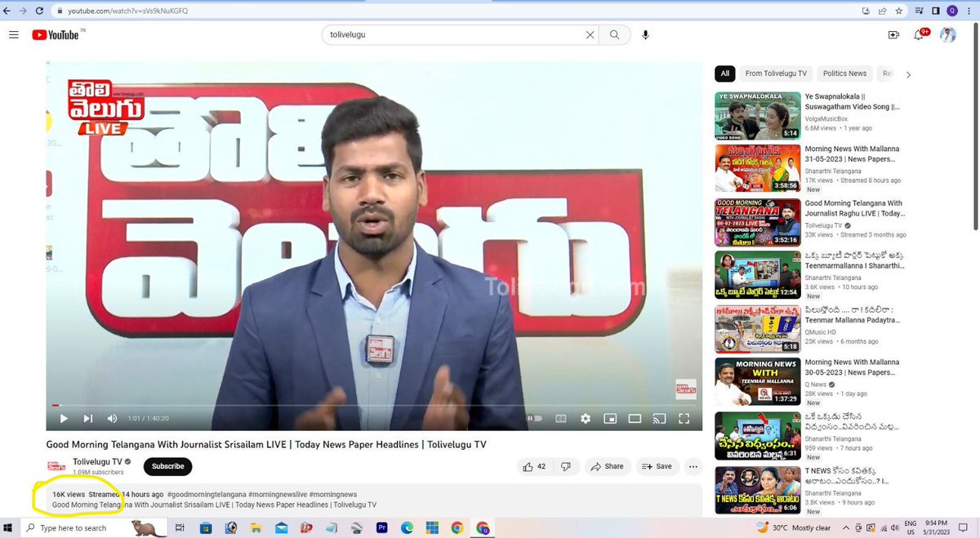Viewport: 980px width, 538px height.
Task: Select Politics News chip
Action: pyautogui.click(x=844, y=73)
